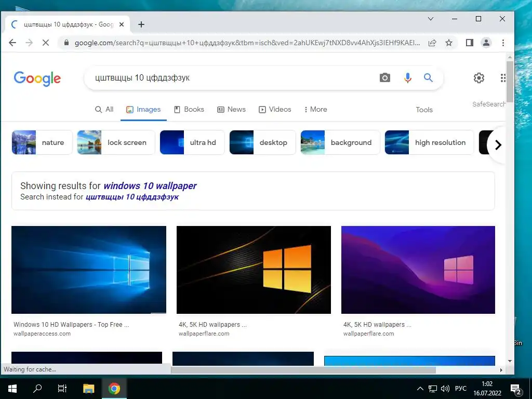Screen dimensions: 532x399
Task: Open the volume control tray icon
Action: pyautogui.click(x=445, y=389)
